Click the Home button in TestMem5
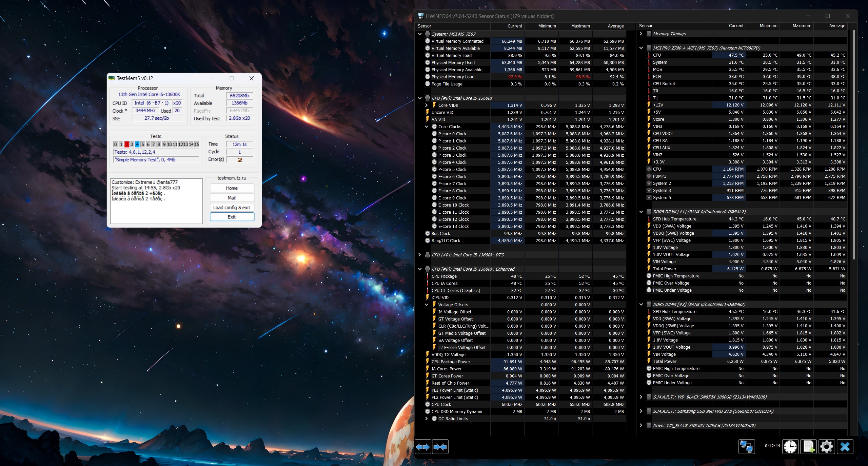 [232, 188]
